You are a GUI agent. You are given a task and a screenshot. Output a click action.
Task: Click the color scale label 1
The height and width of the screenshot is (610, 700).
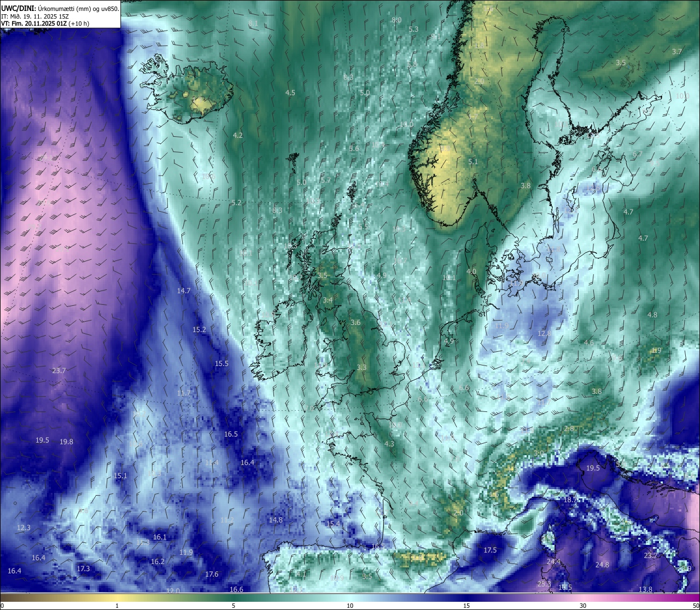(x=117, y=606)
